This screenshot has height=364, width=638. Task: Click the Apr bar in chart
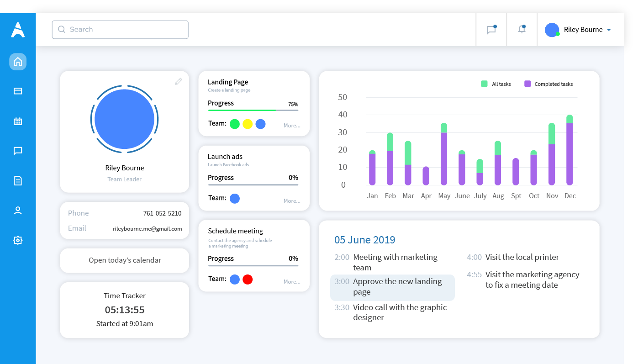point(426,176)
